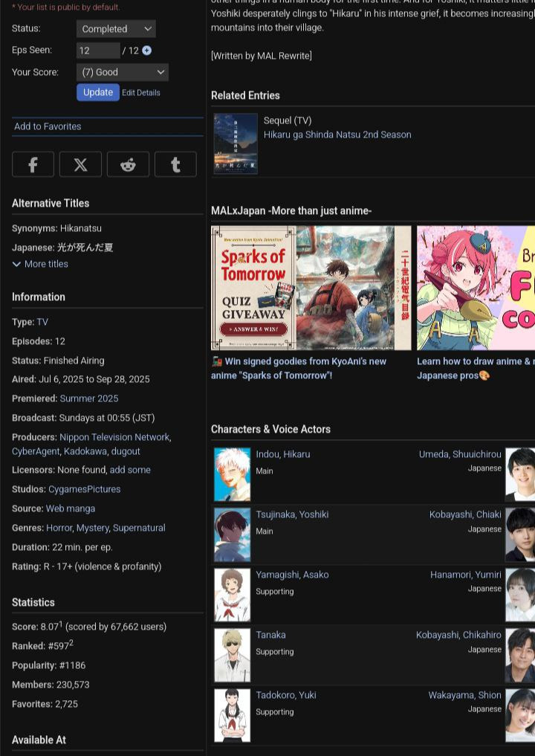Open the Edit Details link
535x756 pixels.
[x=141, y=93]
